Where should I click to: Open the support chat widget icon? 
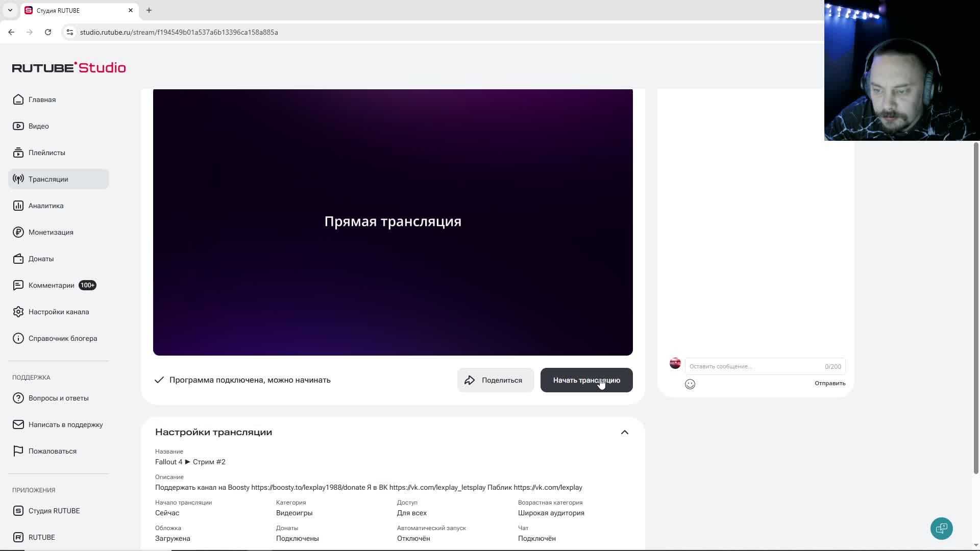pos(941,528)
